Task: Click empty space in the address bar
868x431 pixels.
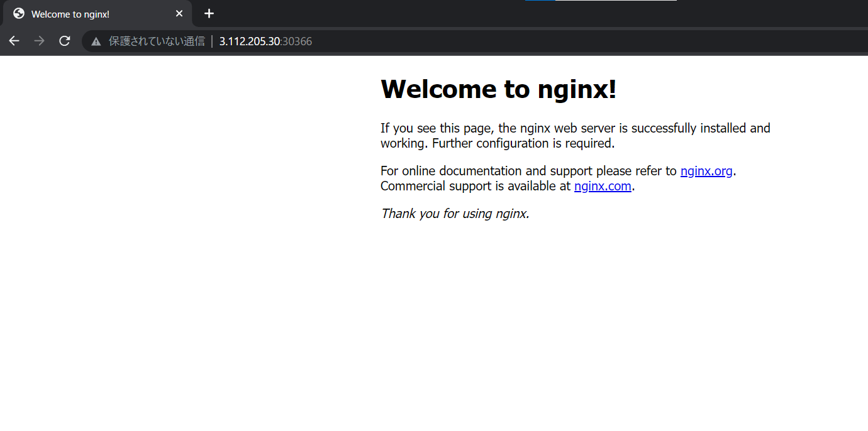Action: pyautogui.click(x=566, y=41)
